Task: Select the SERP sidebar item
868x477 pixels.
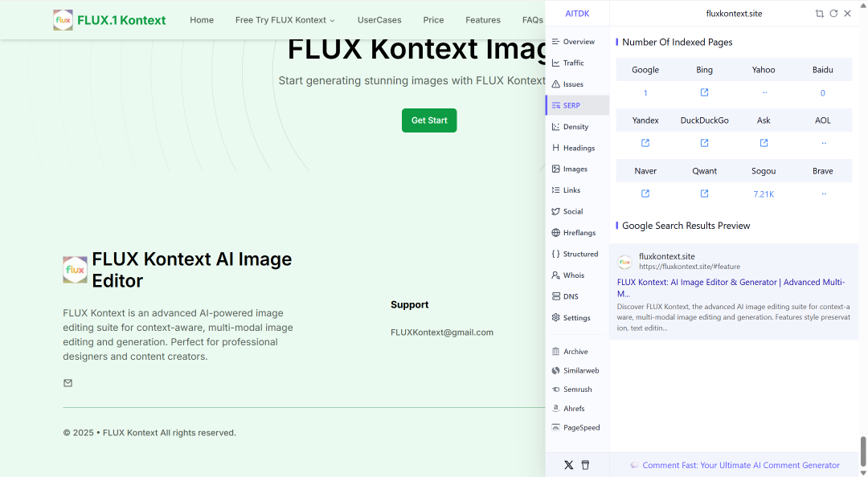Action: pos(577,105)
